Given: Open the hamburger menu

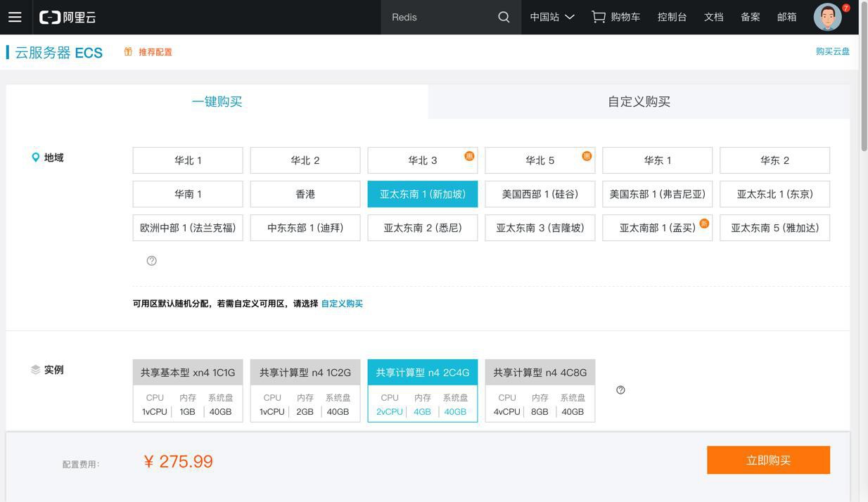Looking at the screenshot, I should coord(15,17).
